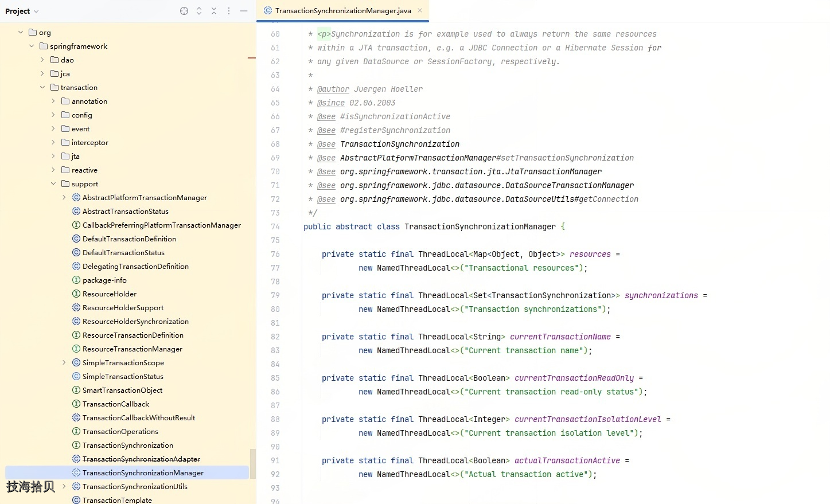This screenshot has width=830, height=504.
Task: Click the Collapse All icon in Project panel
Action: click(x=214, y=11)
